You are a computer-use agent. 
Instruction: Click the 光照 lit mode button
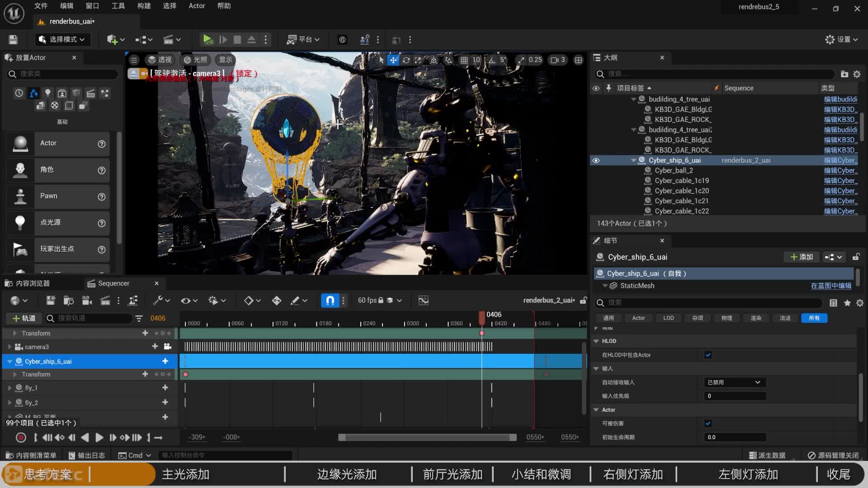pyautogui.click(x=195, y=60)
